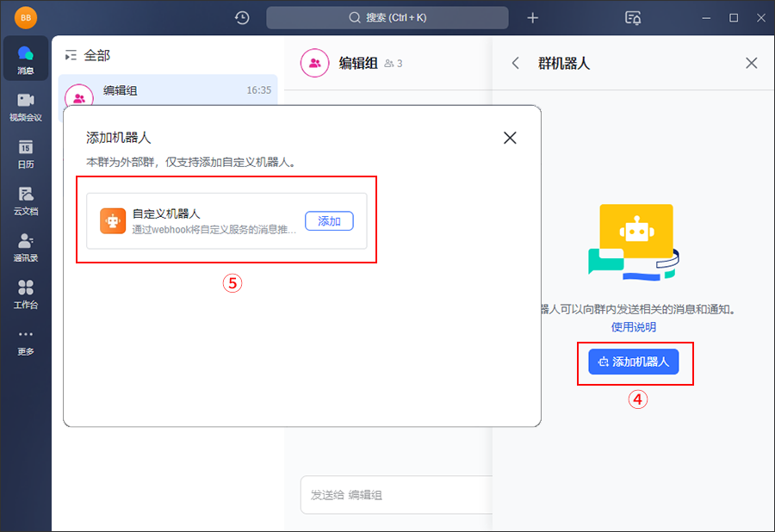Image resolution: width=775 pixels, height=532 pixels.
Task: Open 工作台 workbench in the sidebar
Action: click(26, 294)
